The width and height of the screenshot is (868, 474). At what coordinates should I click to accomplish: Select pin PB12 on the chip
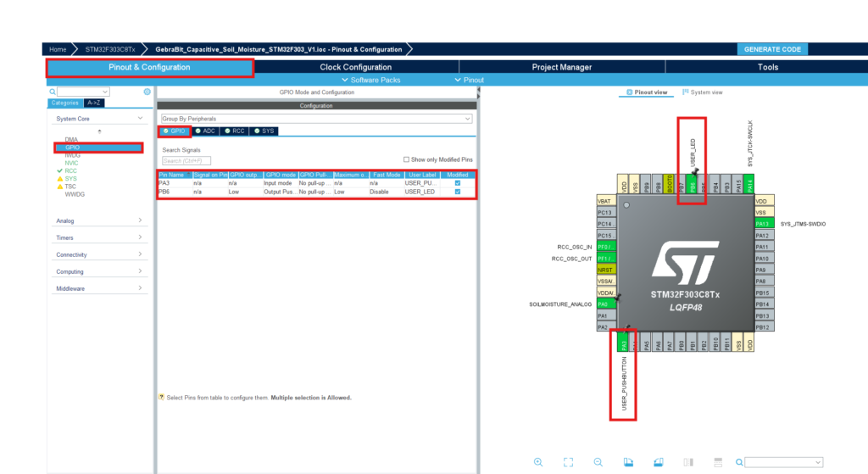765,326
